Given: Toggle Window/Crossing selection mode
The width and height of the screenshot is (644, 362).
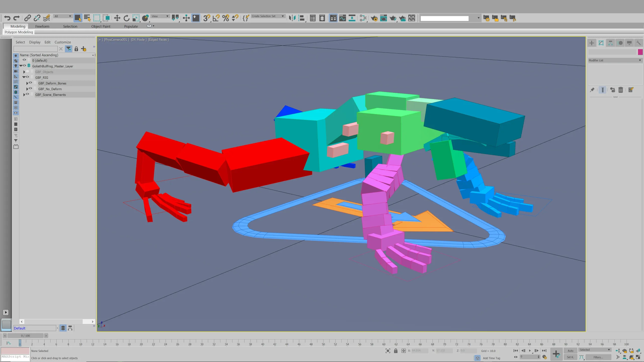Looking at the screenshot, I should pyautogui.click(x=106, y=18).
